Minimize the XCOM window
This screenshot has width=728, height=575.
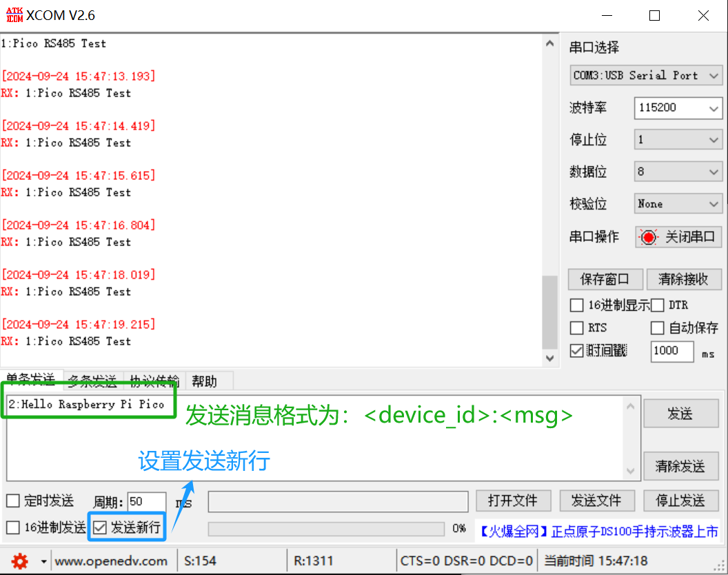(607, 15)
